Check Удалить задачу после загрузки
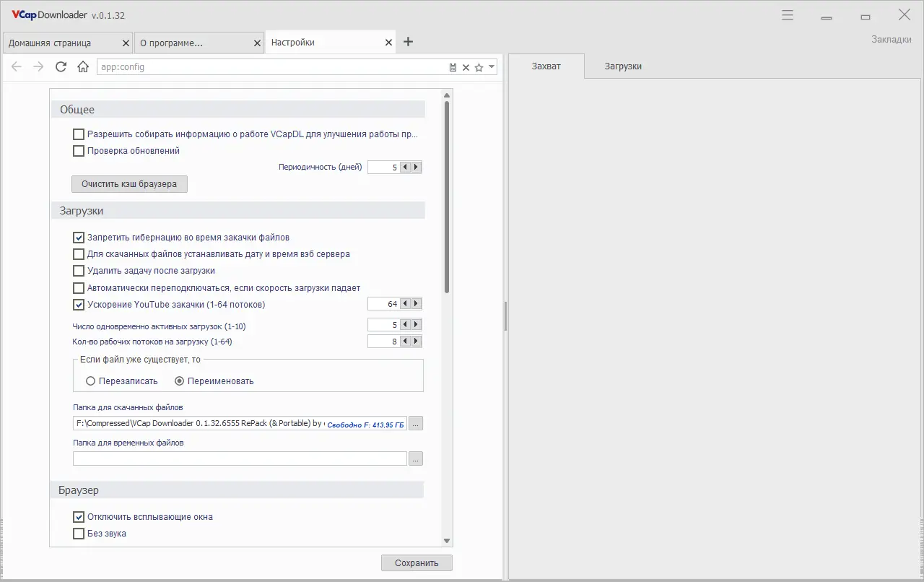This screenshot has width=924, height=582. tap(79, 271)
